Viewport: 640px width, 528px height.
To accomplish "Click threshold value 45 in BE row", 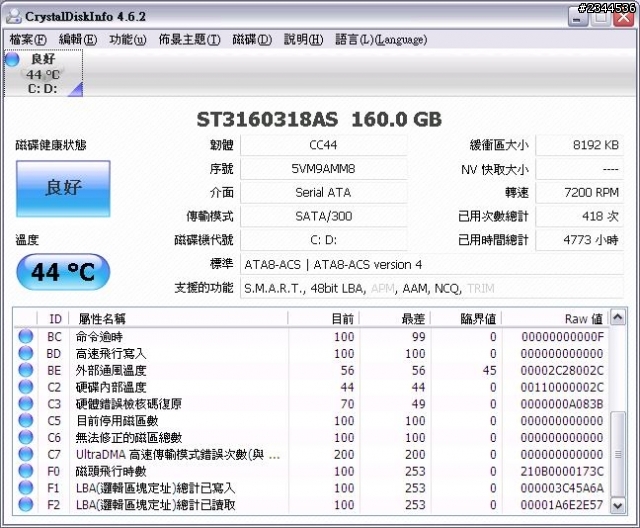I will point(489,370).
